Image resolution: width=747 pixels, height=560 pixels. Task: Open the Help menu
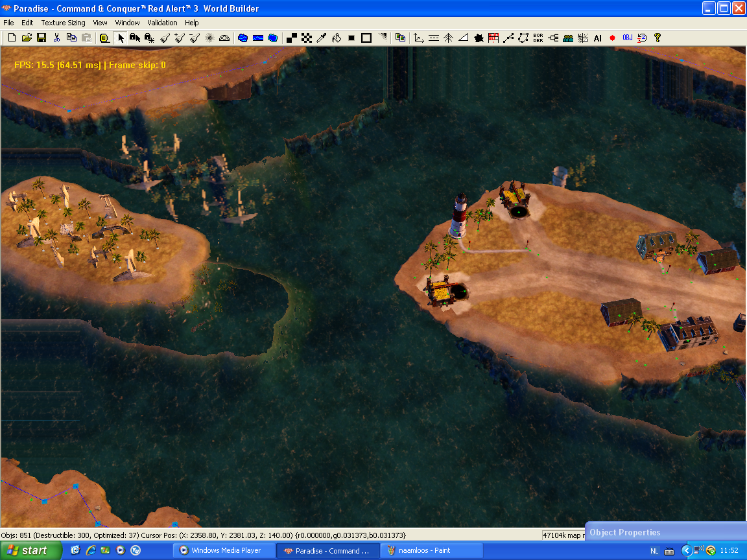tap(191, 23)
